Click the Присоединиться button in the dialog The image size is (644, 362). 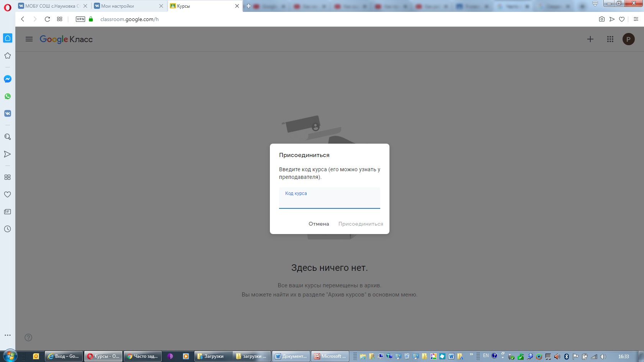coord(360,224)
